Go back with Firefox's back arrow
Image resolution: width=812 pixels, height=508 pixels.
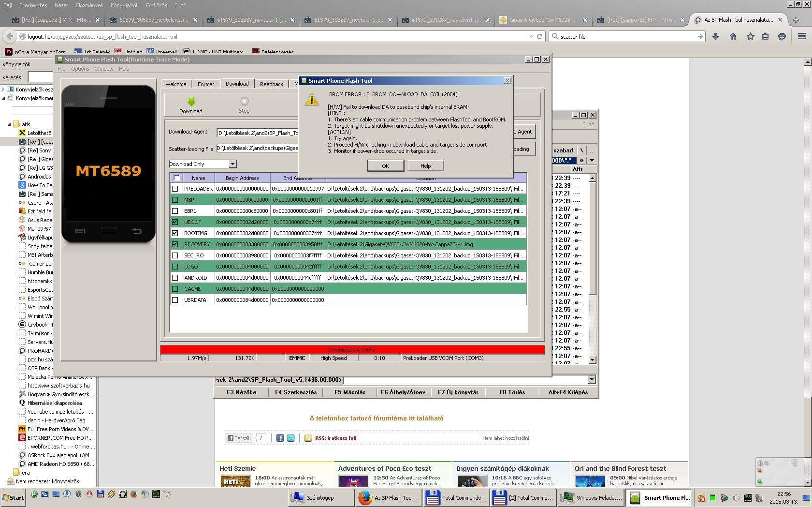point(10,36)
